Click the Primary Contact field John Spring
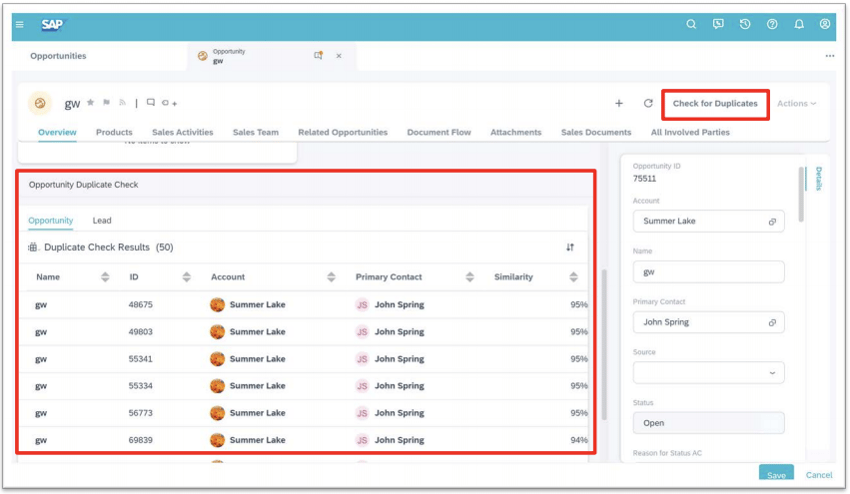This screenshot has height=494, width=850. tap(708, 322)
